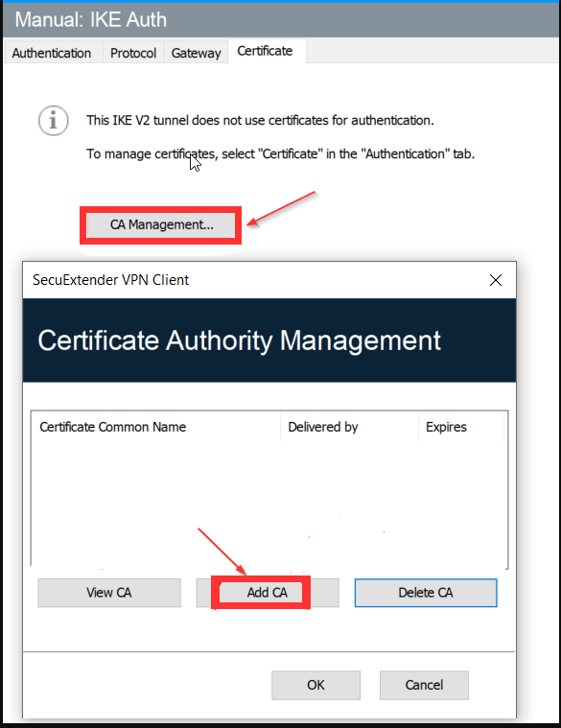Open the Protocol tab
The image size is (561, 728).
pos(133,53)
